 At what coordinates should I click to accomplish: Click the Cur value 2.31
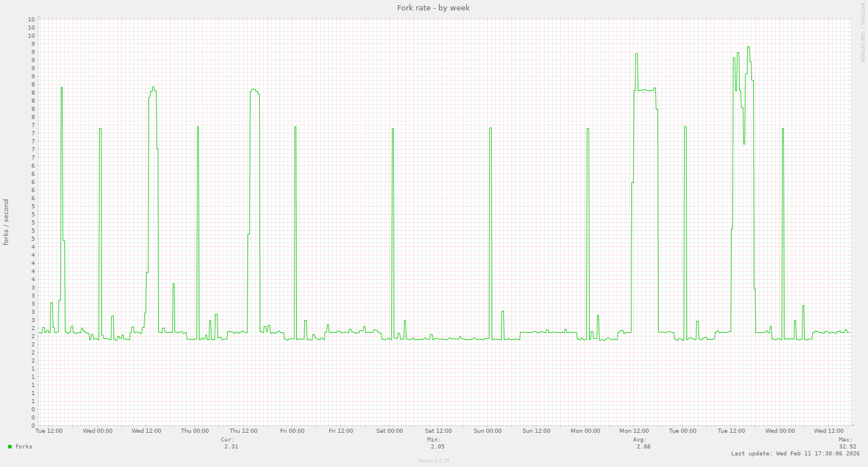click(231, 447)
